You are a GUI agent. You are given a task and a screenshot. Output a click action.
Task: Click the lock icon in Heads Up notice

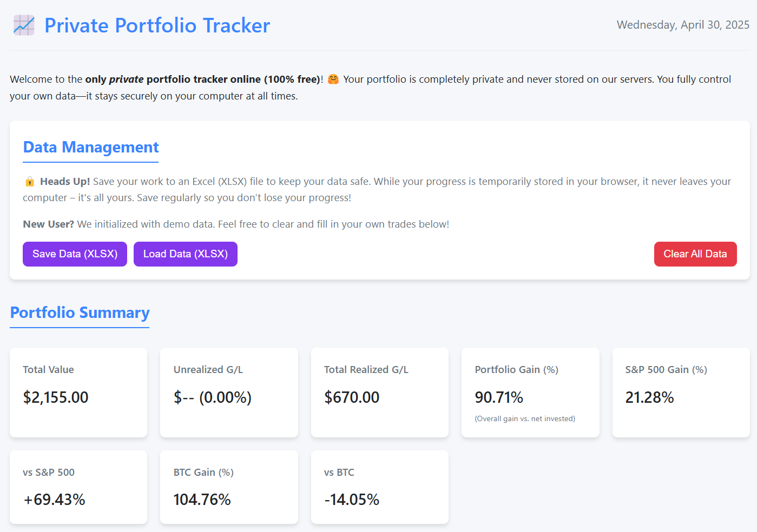30,181
